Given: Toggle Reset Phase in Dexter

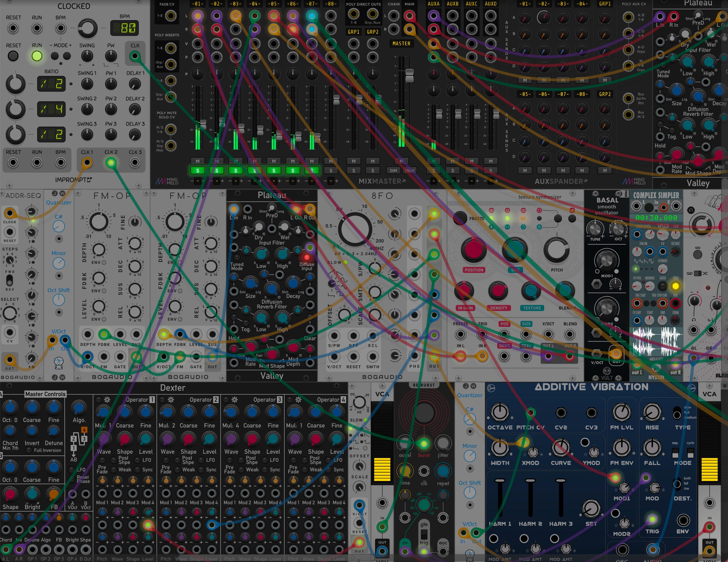Looking at the screenshot, I should (71, 479).
